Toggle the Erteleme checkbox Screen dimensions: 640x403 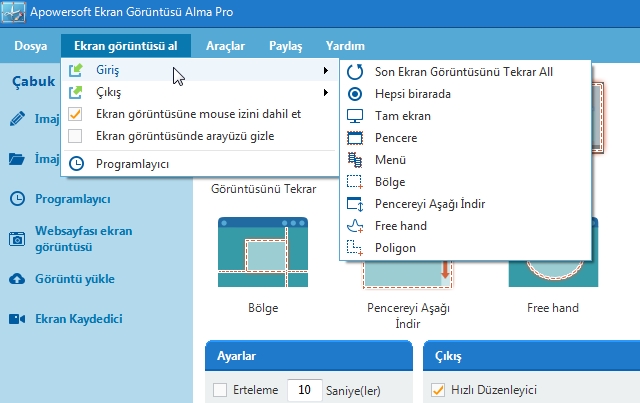[220, 390]
